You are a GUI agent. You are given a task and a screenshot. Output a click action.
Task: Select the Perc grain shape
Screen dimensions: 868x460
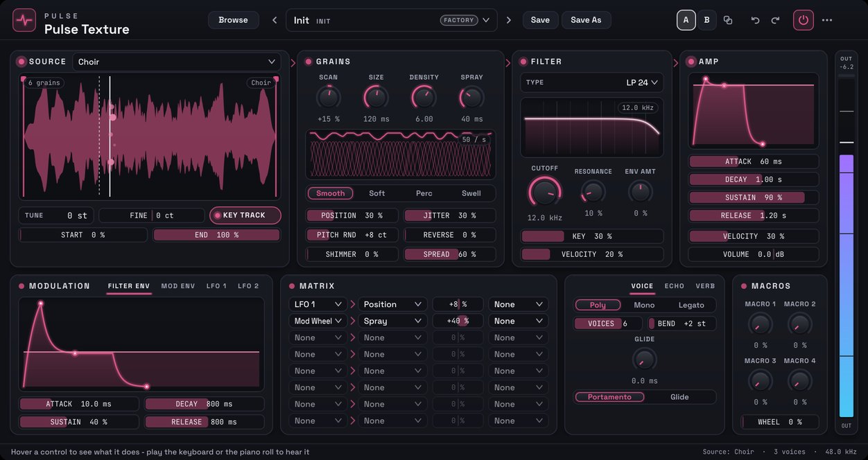tap(424, 193)
